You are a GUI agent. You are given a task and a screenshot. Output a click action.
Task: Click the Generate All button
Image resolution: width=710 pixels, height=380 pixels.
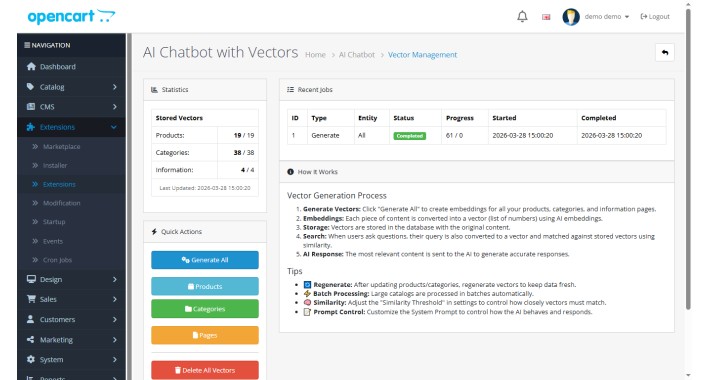coord(205,260)
